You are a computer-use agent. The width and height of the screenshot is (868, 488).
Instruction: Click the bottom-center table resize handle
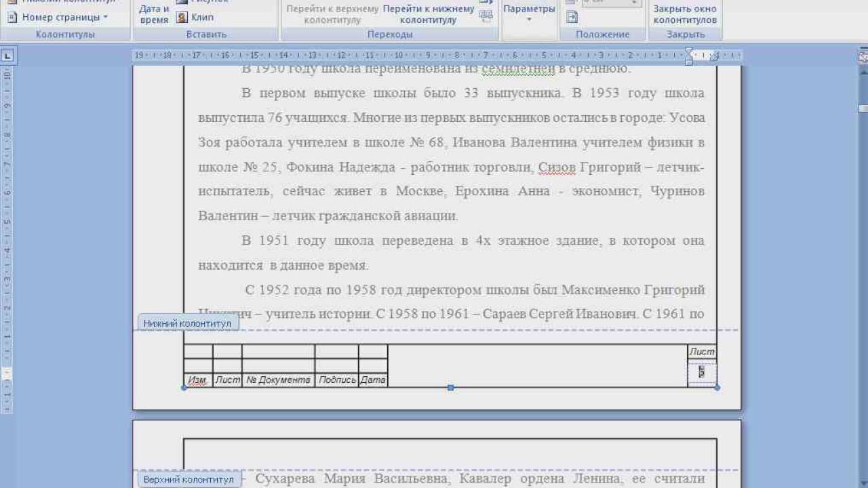450,388
